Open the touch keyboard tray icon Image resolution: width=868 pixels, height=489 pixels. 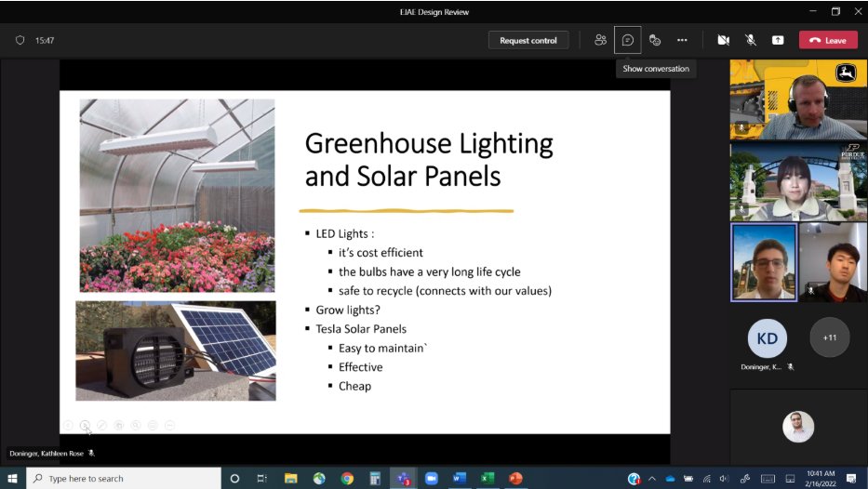[768, 479]
